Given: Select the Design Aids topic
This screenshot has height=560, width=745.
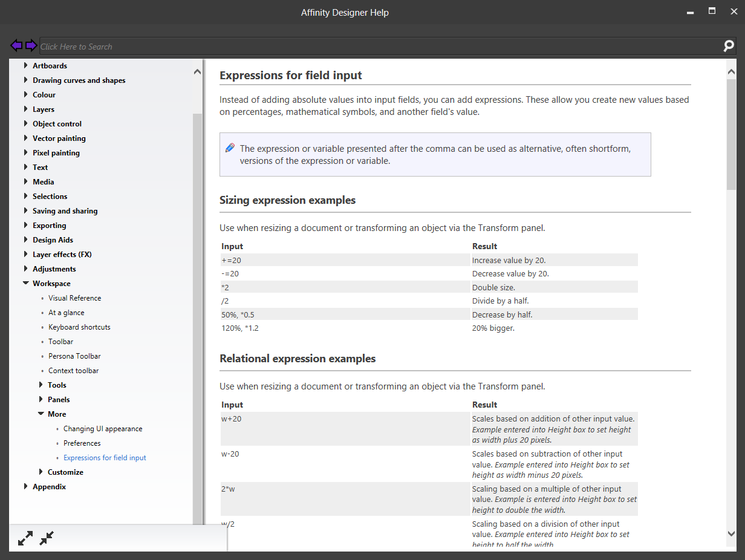Looking at the screenshot, I should coord(53,240).
